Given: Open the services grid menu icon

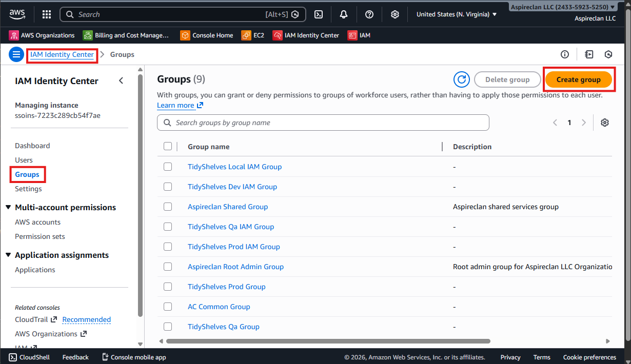Looking at the screenshot, I should coord(47,14).
